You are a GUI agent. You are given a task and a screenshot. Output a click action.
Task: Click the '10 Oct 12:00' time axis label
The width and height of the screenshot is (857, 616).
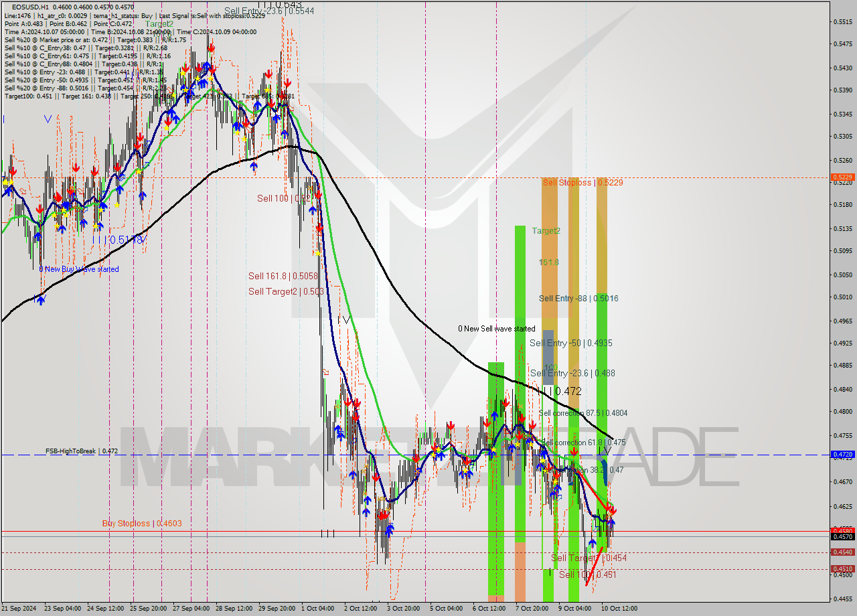pyautogui.click(x=619, y=609)
